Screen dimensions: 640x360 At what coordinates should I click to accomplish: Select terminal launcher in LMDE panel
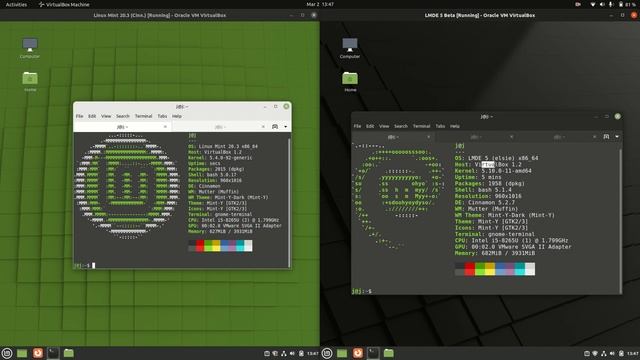373,353
